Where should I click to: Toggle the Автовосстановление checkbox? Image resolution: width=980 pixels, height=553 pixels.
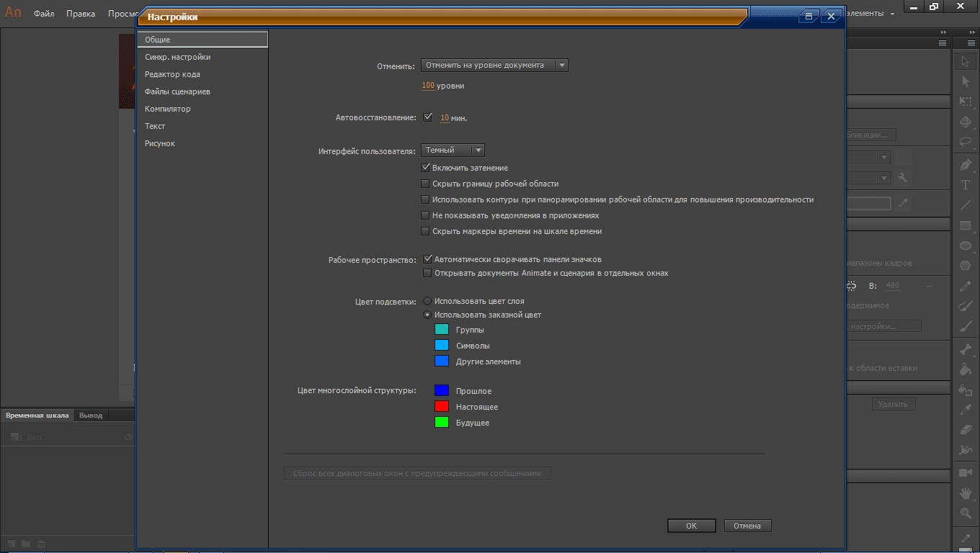(427, 117)
